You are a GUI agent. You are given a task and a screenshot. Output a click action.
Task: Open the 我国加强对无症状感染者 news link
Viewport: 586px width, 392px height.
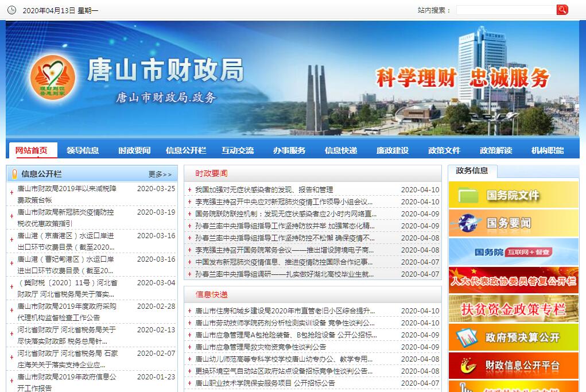click(x=264, y=190)
